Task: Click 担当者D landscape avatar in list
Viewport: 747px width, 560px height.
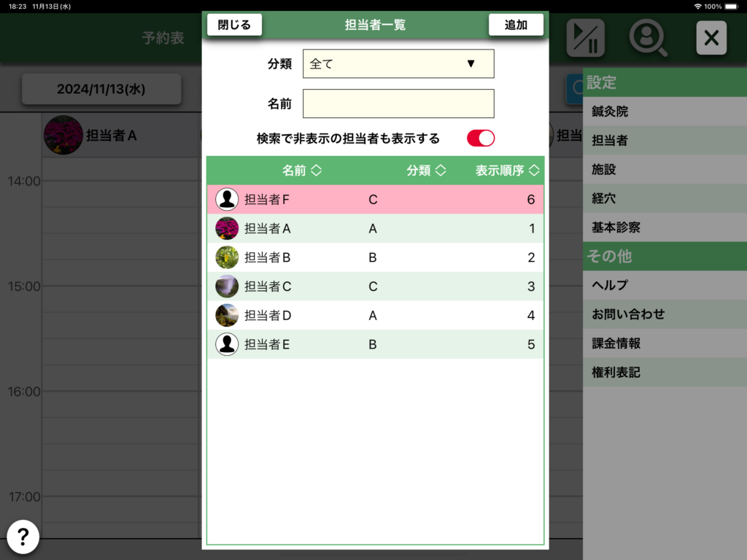Action: coord(227,315)
